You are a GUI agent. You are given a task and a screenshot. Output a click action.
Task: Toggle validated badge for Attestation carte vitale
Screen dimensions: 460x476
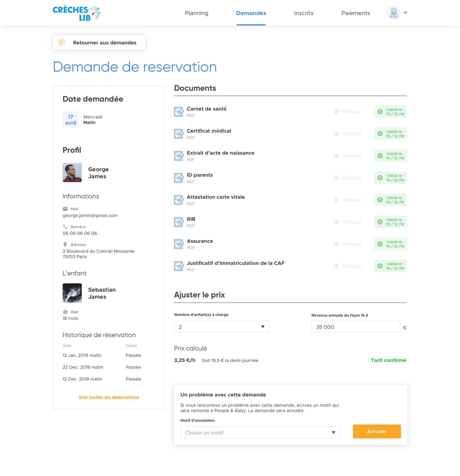(x=391, y=200)
